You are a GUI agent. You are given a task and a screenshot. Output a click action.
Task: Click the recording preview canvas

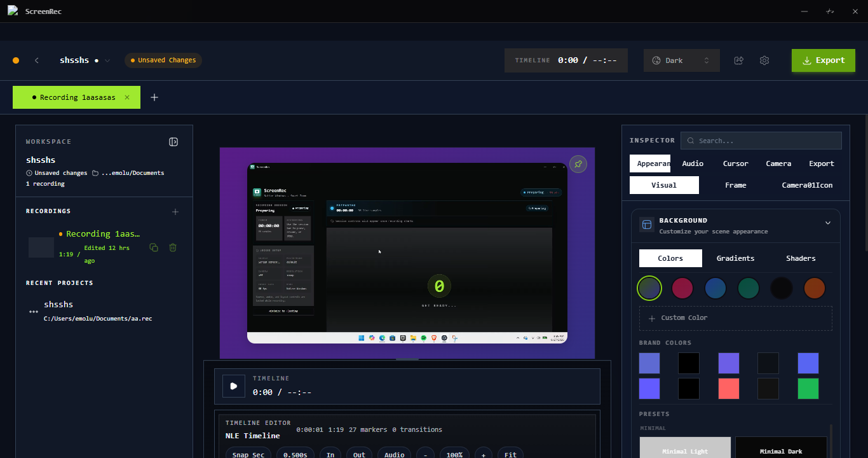407,253
